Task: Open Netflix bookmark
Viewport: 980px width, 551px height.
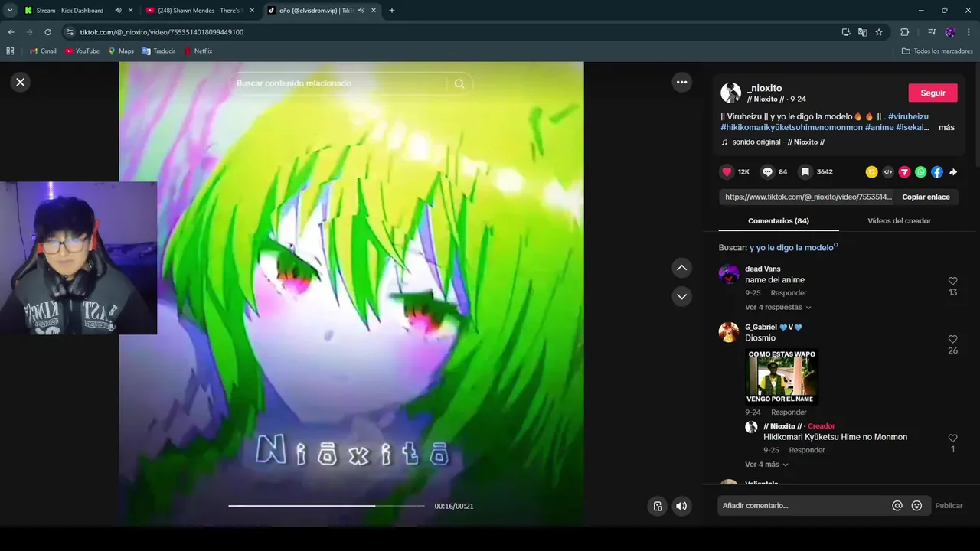Action: pyautogui.click(x=198, y=51)
